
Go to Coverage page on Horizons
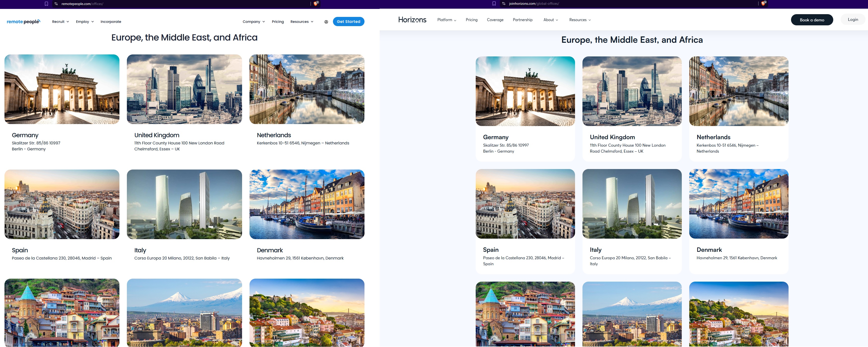[x=495, y=20]
